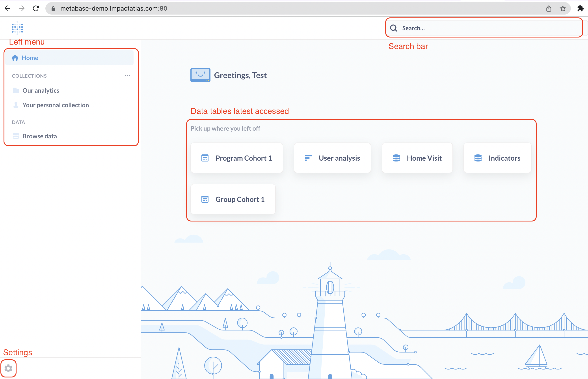Open the ellipsis menu next to COLLECTIONS
The image size is (588, 379).
(x=127, y=75)
